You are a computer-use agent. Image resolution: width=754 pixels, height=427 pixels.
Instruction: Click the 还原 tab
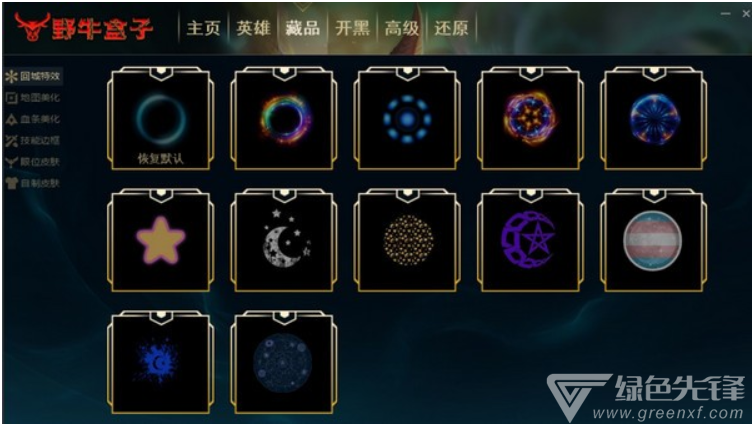point(452,28)
